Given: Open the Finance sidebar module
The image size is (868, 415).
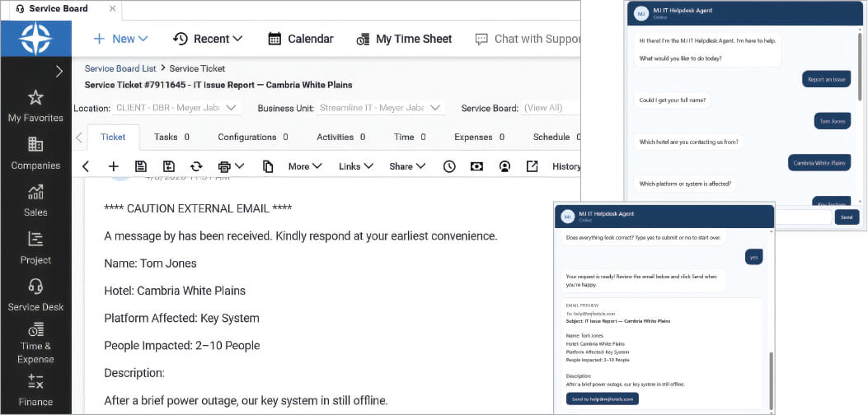Looking at the screenshot, I should [x=35, y=390].
